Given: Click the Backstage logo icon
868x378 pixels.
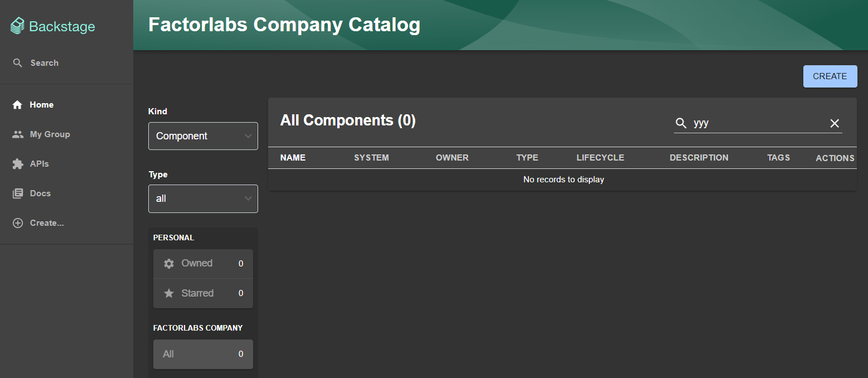Looking at the screenshot, I should pos(18,26).
